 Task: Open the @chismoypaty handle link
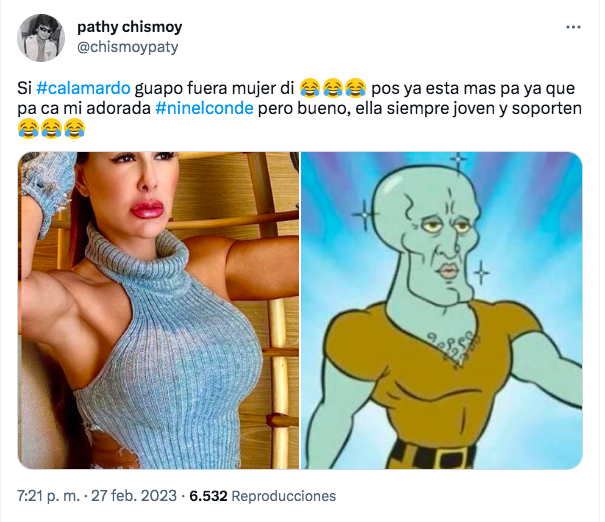[x=128, y=47]
